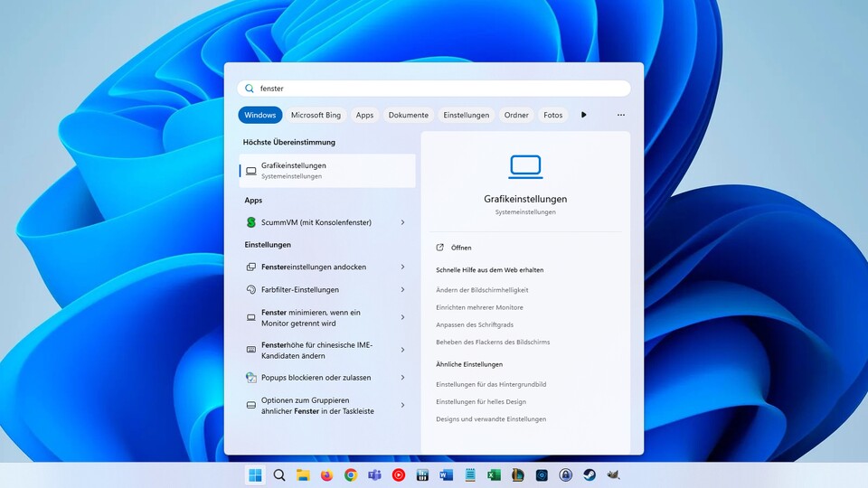868x488 pixels.
Task: Click the YouTube Music taskbar icon
Action: [x=399, y=475]
